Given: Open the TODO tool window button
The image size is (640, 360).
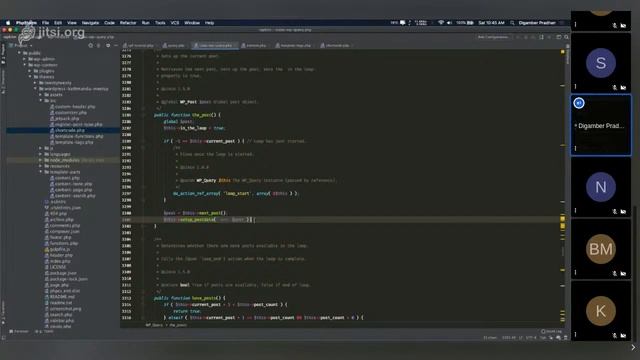Looking at the screenshot, I should [45, 331].
